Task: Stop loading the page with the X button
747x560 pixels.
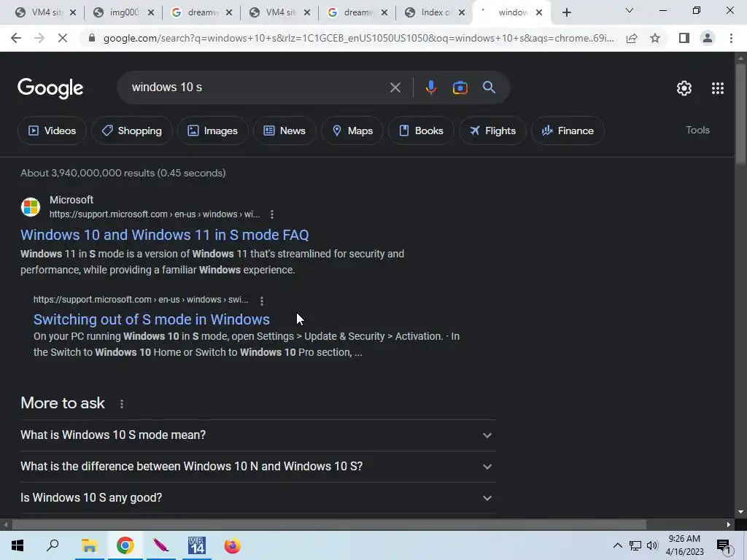Action: [63, 38]
